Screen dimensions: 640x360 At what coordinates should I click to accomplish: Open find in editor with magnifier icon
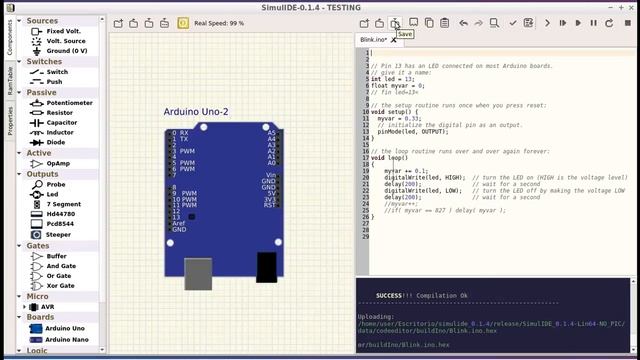tap(494, 23)
